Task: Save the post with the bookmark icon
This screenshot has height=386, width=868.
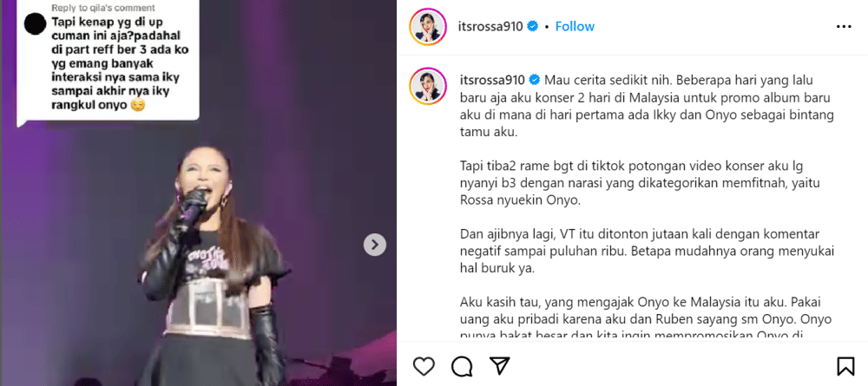Action: [x=845, y=366]
